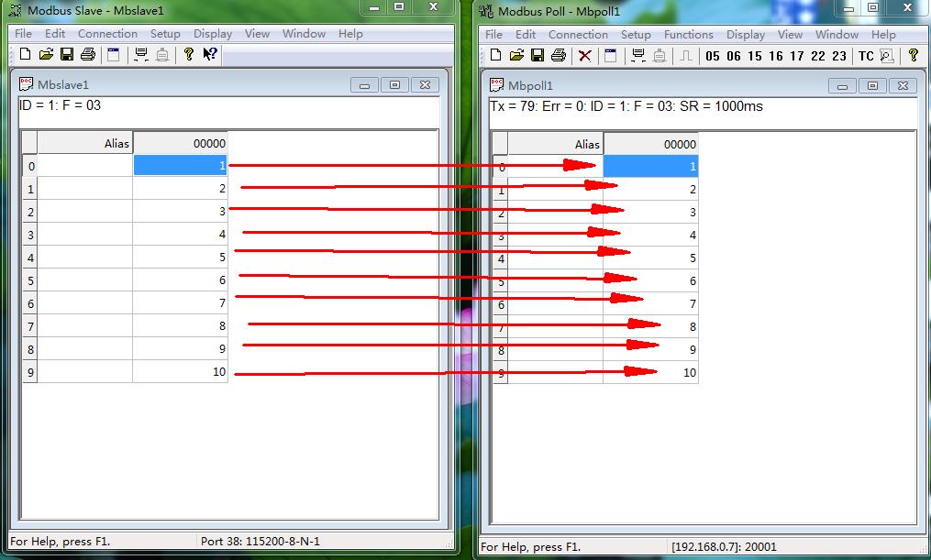Open View menu in Modbus Slave

[x=257, y=34]
